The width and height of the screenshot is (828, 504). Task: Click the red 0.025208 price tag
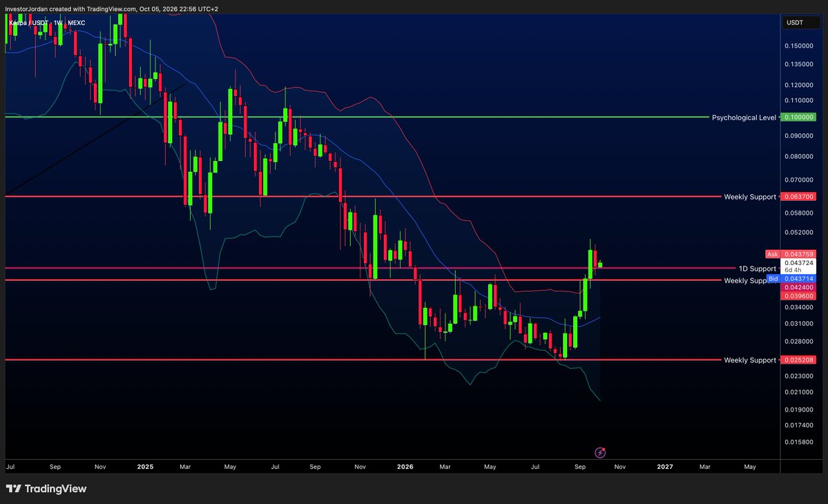[798, 360]
